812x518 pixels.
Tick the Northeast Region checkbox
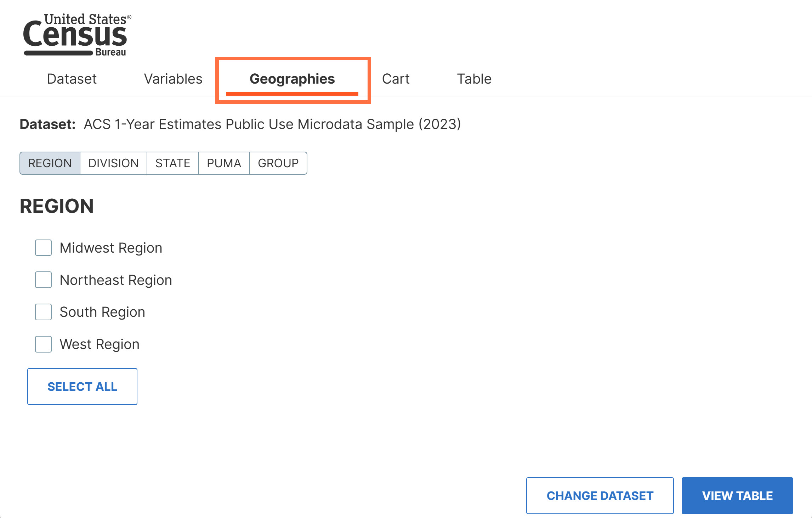pyautogui.click(x=43, y=280)
